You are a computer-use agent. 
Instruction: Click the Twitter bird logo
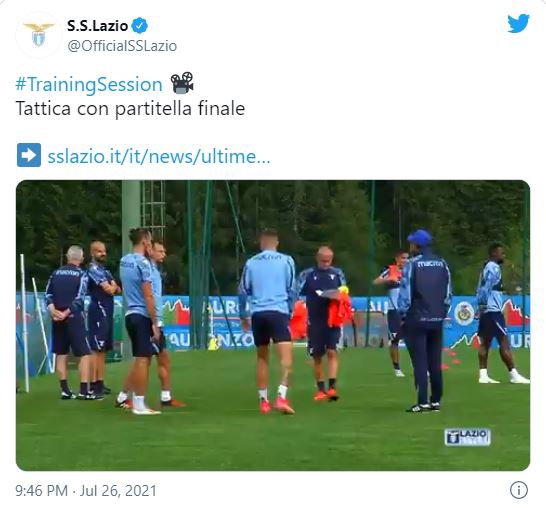pyautogui.click(x=518, y=24)
